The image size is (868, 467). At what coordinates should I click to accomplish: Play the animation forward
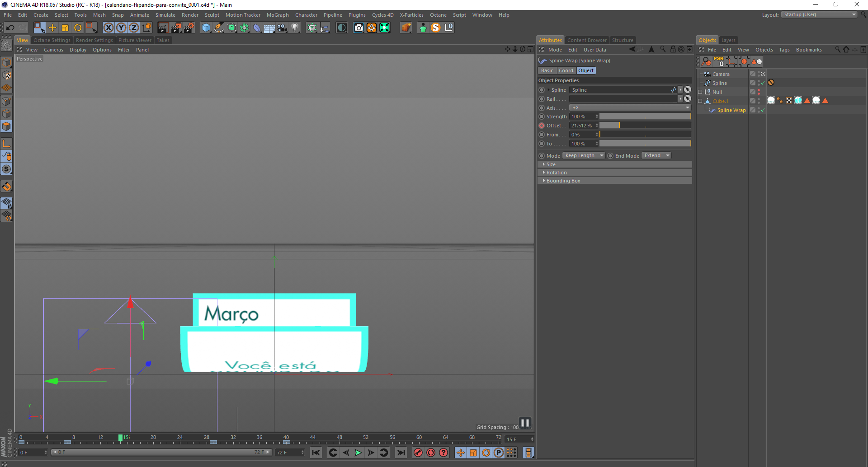coord(358,453)
